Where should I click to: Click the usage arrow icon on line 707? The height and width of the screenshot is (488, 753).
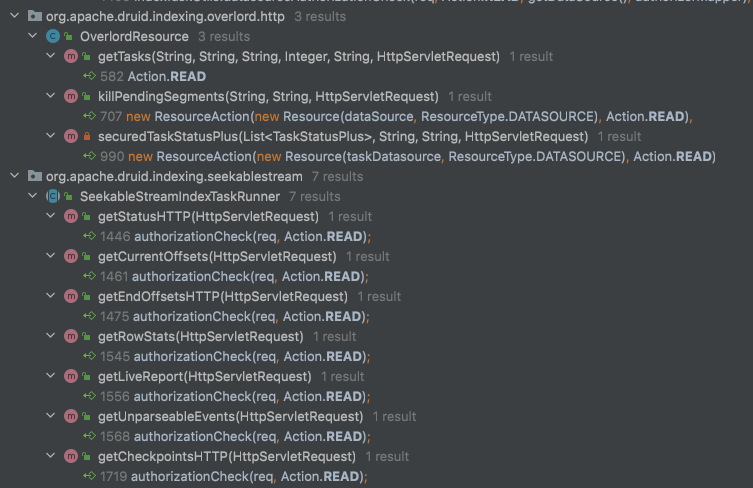click(x=89, y=116)
